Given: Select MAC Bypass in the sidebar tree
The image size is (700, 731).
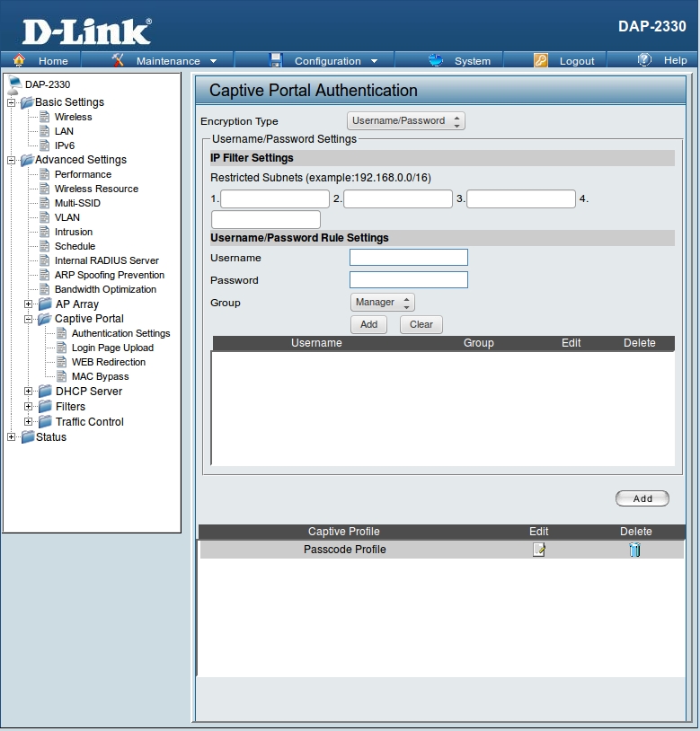Looking at the screenshot, I should [100, 377].
